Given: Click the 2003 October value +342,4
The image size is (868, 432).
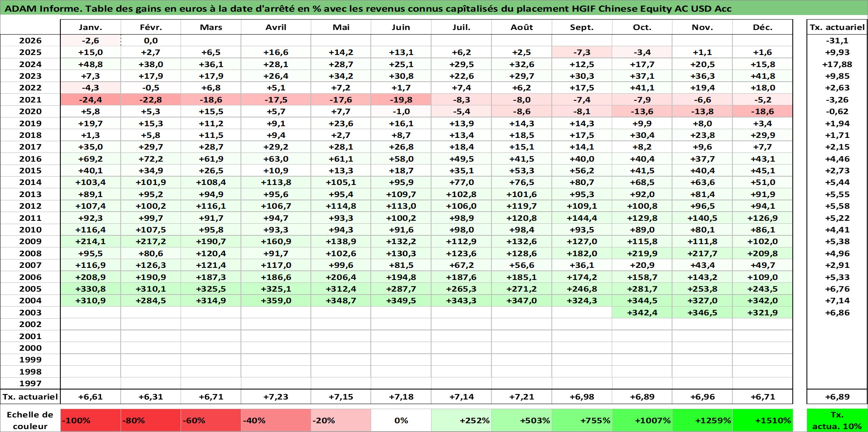Looking at the screenshot, I should (x=642, y=312).
